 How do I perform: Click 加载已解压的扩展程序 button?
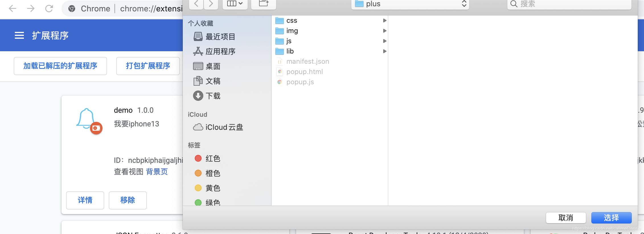point(60,66)
